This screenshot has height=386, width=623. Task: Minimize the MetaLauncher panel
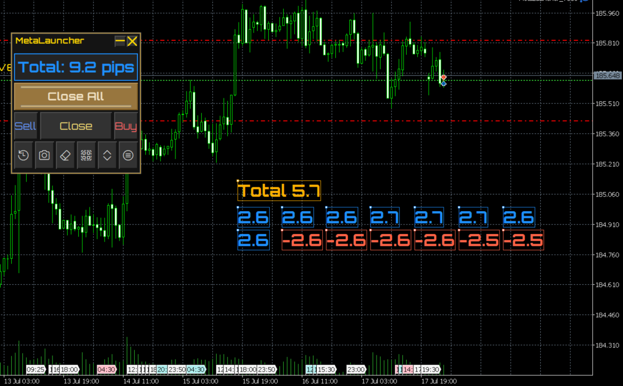pos(120,41)
